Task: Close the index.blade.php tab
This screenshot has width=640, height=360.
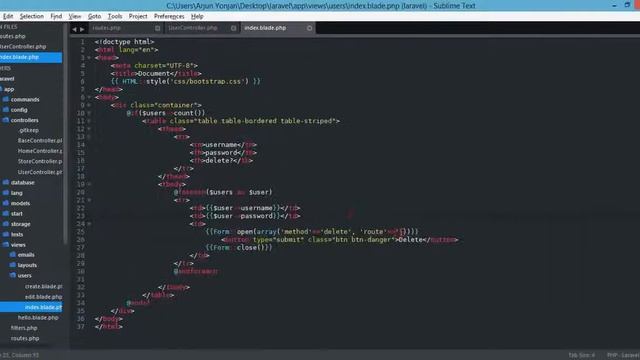Action: 309,28
